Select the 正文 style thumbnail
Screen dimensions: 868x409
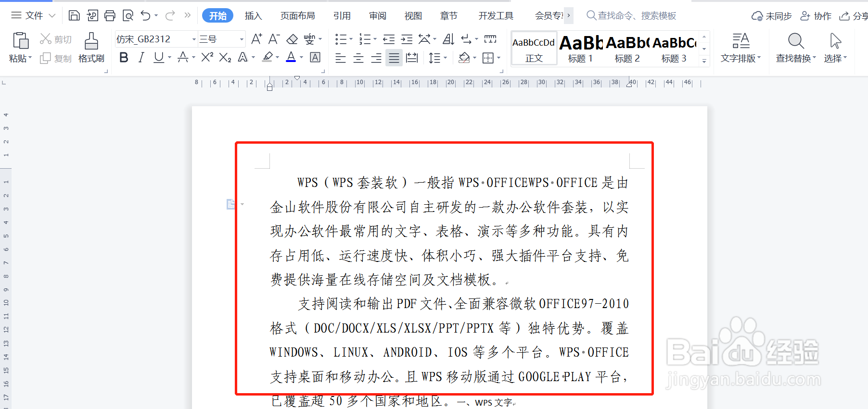pos(534,49)
